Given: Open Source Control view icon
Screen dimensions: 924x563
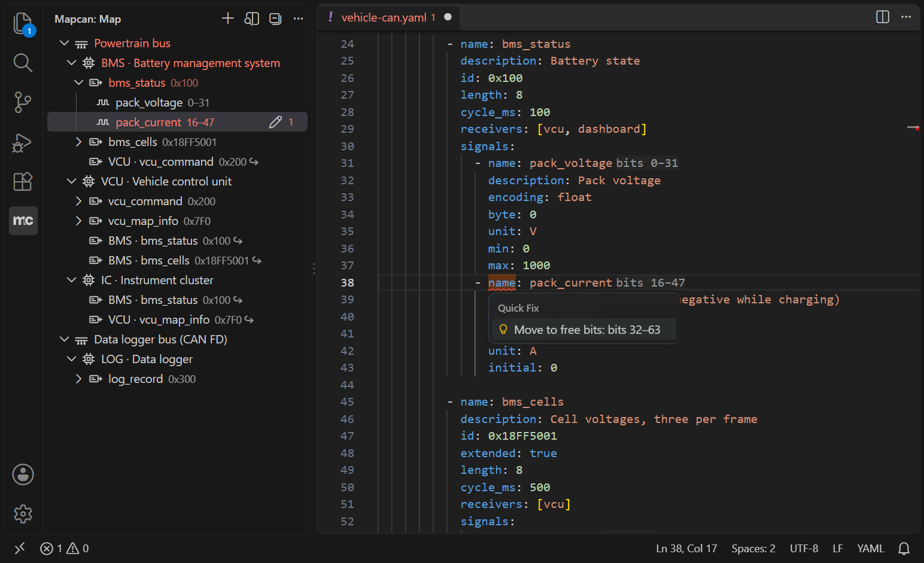Looking at the screenshot, I should pyautogui.click(x=23, y=102).
